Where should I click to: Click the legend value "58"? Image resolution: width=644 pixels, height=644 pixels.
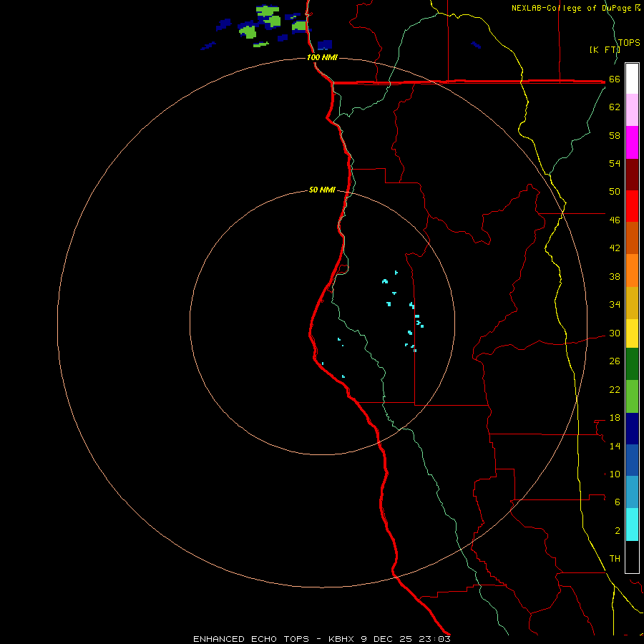click(x=615, y=135)
